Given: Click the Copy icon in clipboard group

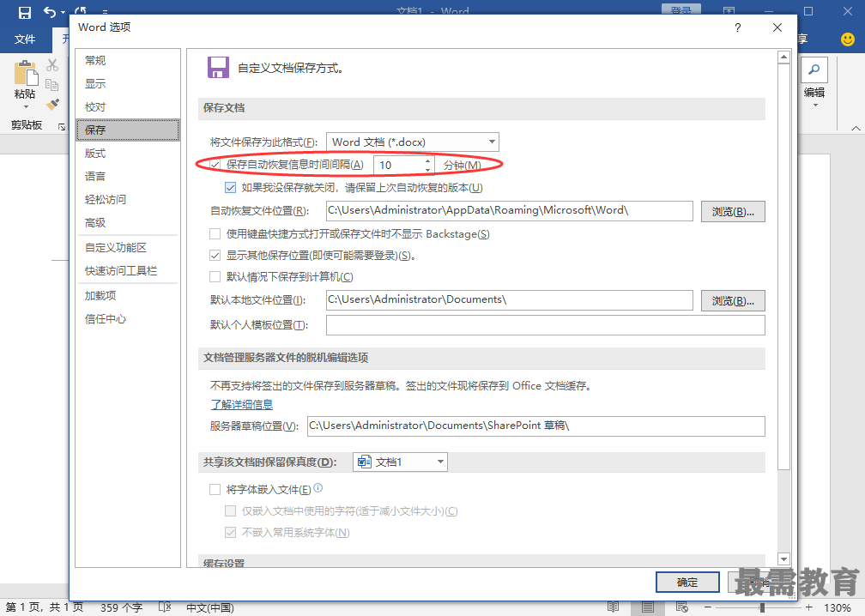Looking at the screenshot, I should pyautogui.click(x=52, y=84).
